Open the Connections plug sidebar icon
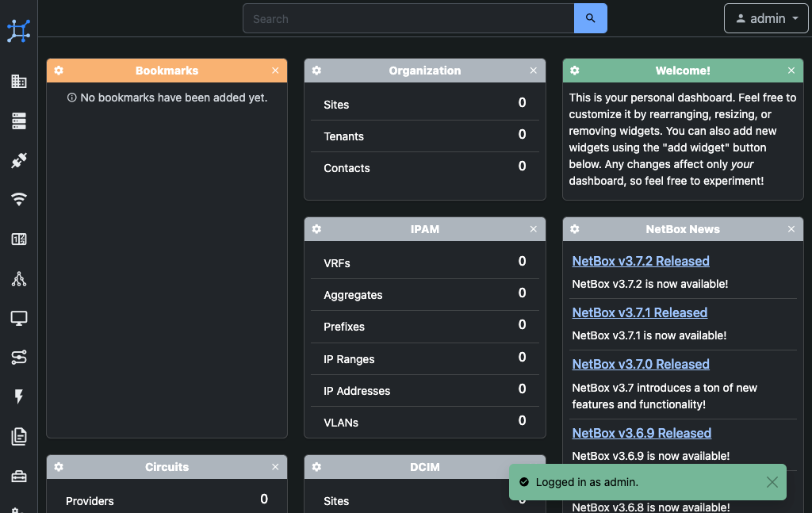Viewport: 812px width, 513px height. click(x=19, y=160)
